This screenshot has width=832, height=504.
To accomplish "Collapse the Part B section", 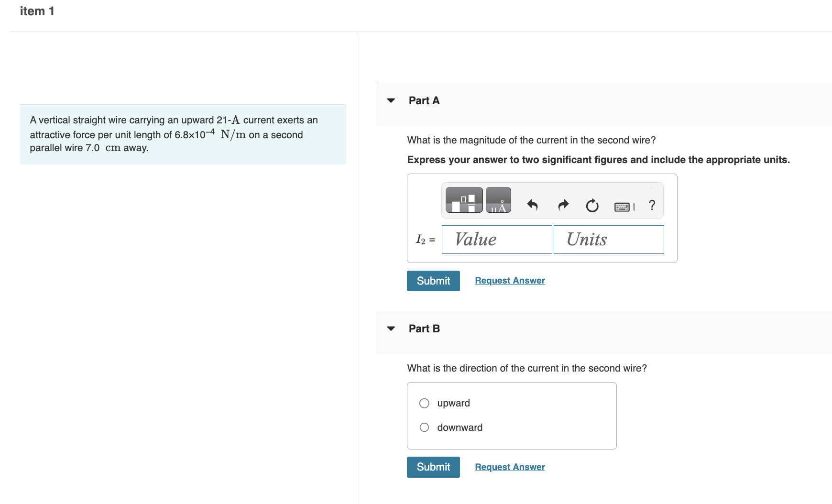I will [x=391, y=329].
